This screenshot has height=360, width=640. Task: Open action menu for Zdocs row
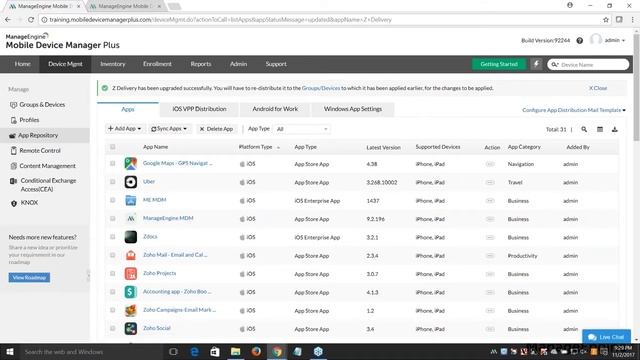pos(490,237)
